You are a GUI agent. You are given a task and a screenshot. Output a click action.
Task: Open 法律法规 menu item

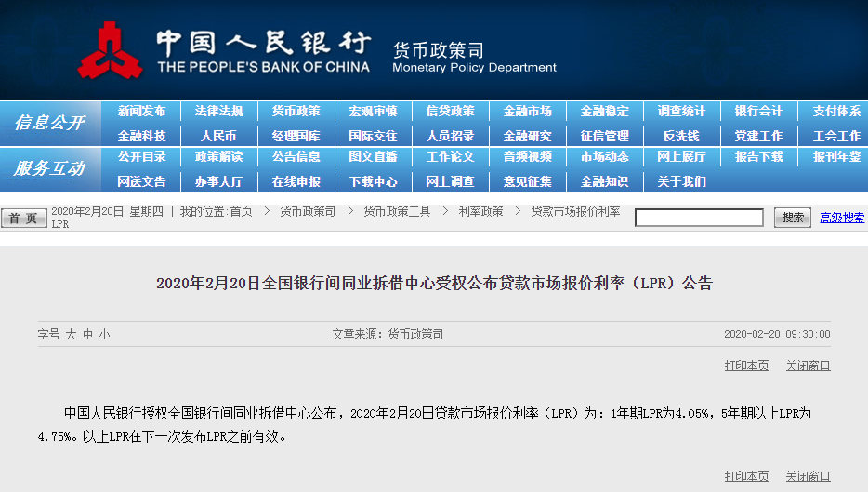click(x=218, y=112)
